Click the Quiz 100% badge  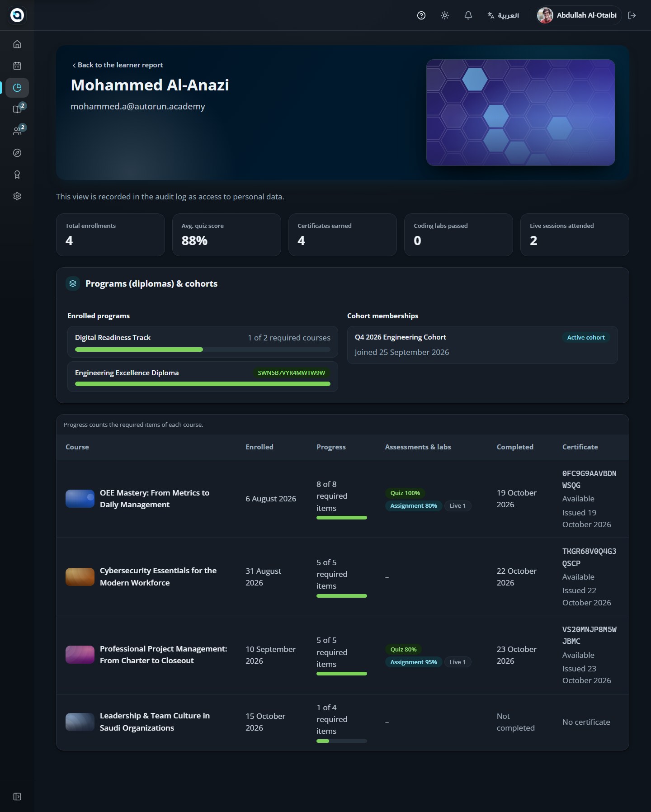pyautogui.click(x=405, y=493)
